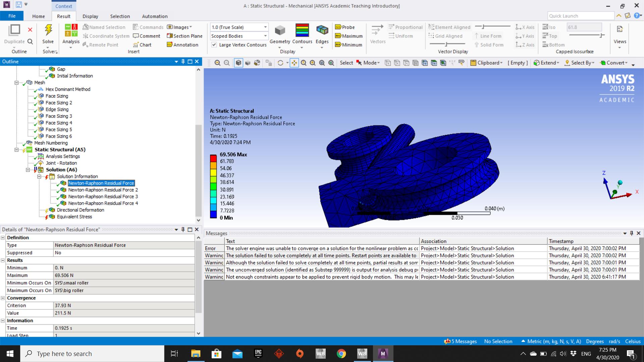Viewport: 644px width, 362px height.
Task: Select the Pan tool in graphics toolbar
Action: (x=294, y=63)
